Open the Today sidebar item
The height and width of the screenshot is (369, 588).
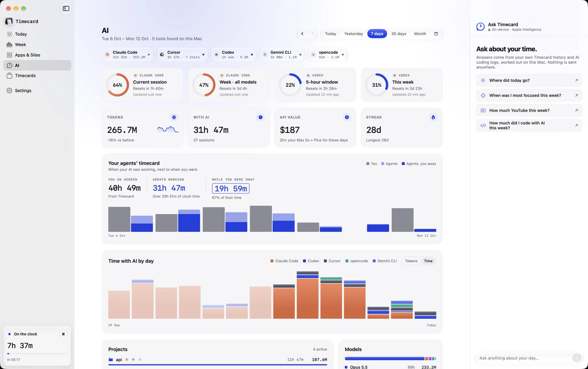tap(37, 34)
